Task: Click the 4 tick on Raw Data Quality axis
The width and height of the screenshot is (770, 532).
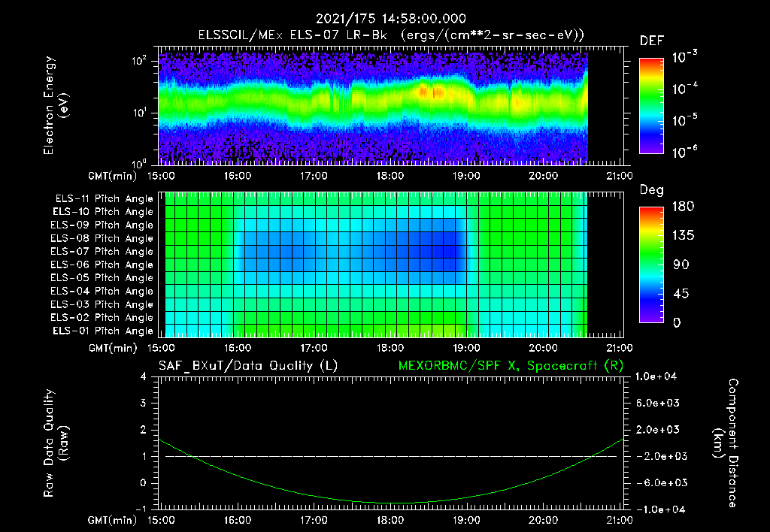Action: pos(144,376)
